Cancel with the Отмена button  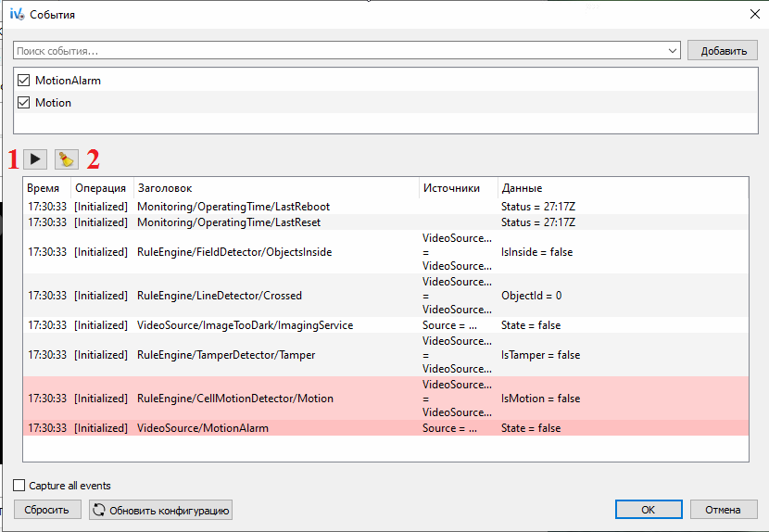[723, 510]
